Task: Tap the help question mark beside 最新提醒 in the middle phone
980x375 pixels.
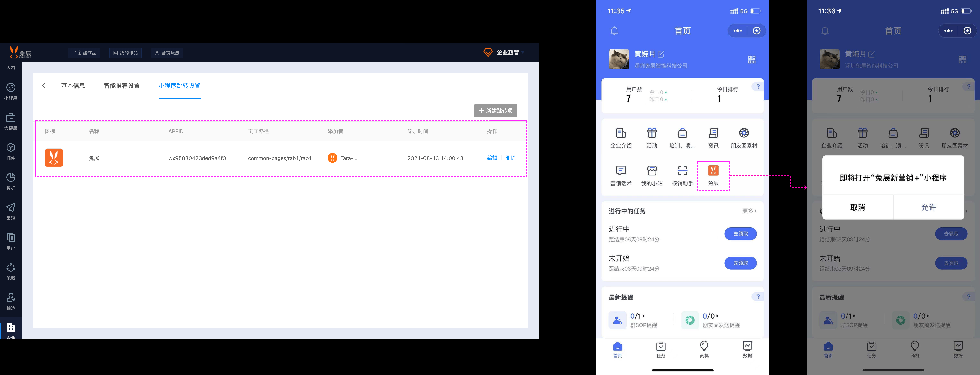Action: tap(757, 297)
